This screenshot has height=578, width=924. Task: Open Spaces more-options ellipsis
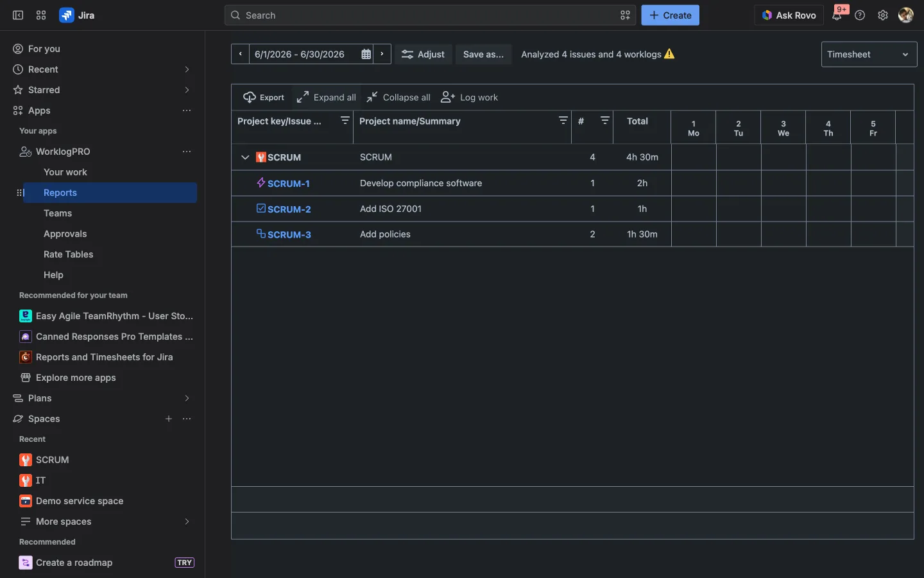[187, 419]
